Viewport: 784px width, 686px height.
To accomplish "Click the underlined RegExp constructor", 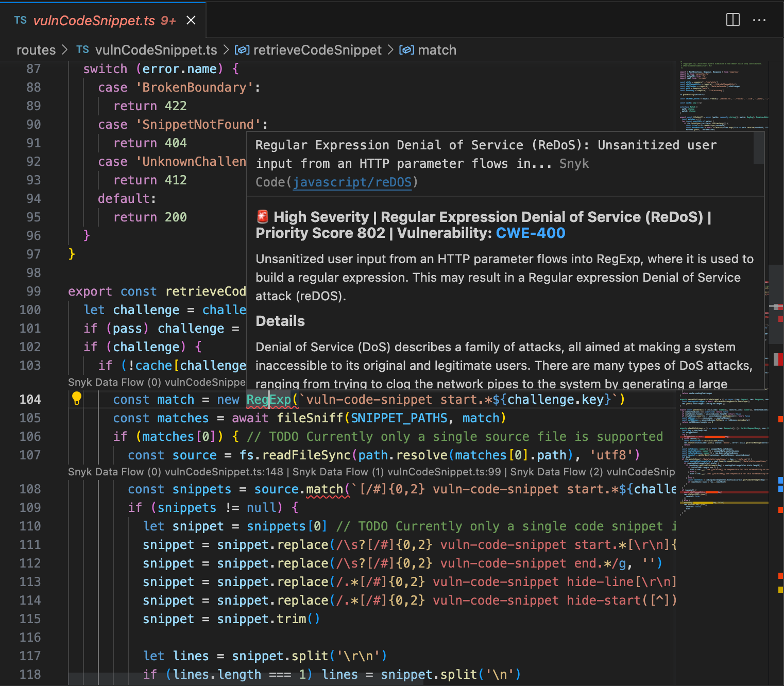I will pyautogui.click(x=268, y=400).
